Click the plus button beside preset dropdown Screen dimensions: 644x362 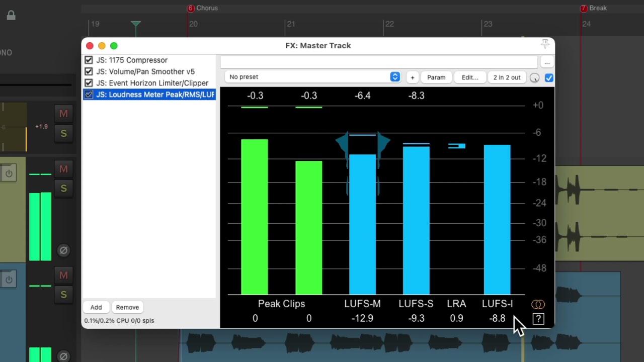coord(412,77)
